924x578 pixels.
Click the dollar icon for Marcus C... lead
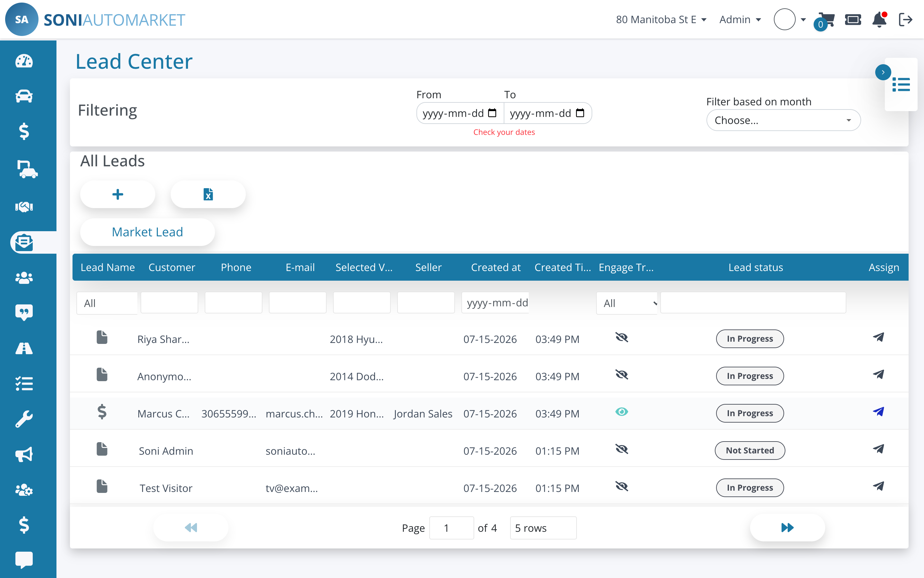tap(102, 412)
